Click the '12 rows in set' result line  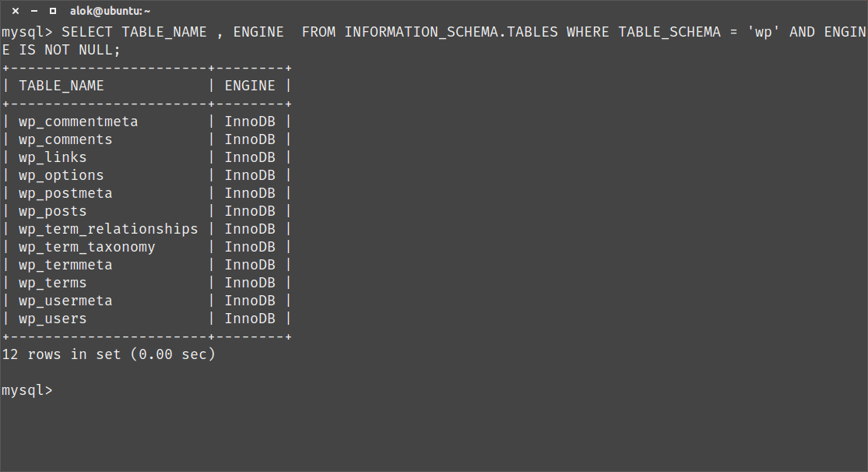coord(108,354)
